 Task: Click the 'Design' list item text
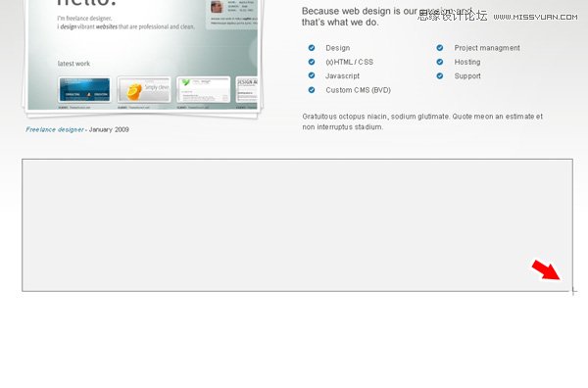[337, 48]
